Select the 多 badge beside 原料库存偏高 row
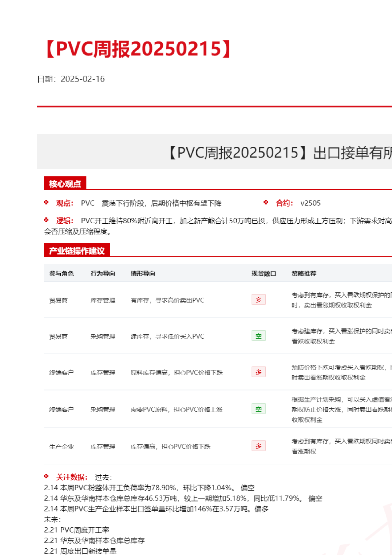The image size is (392, 555). tap(258, 372)
